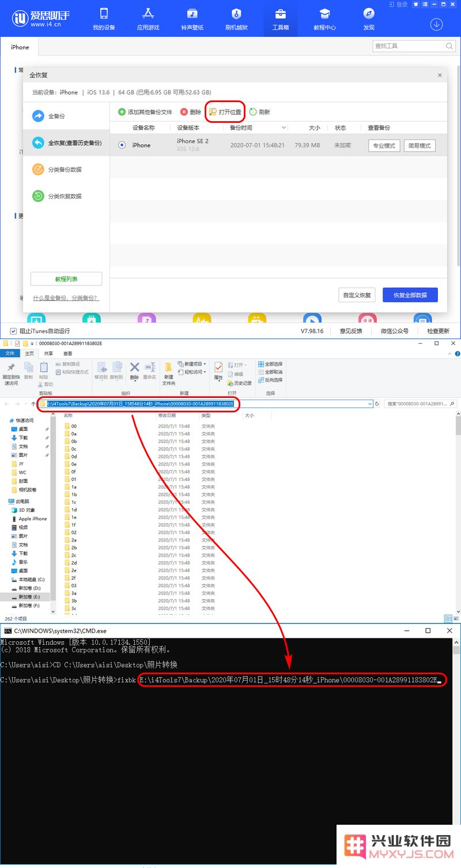Open the 新建项目 dropdown in Explorer
The height and width of the screenshot is (868, 461).
pyautogui.click(x=192, y=364)
